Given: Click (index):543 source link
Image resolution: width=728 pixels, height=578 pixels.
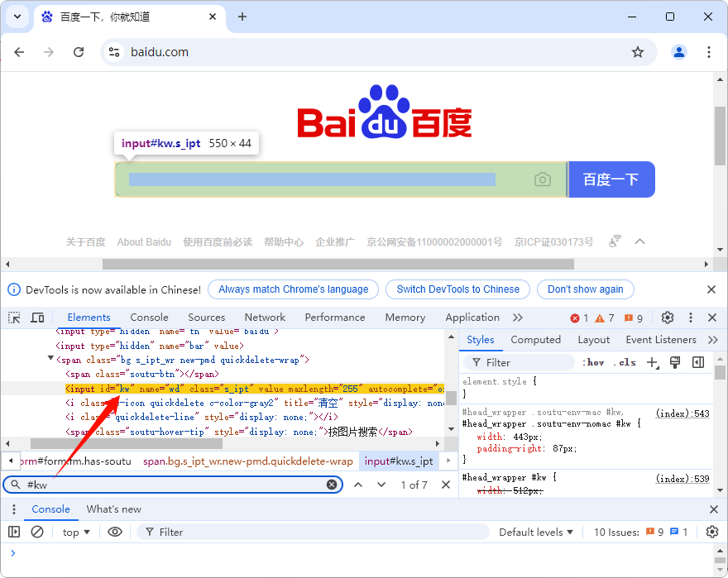Looking at the screenshot, I should [x=682, y=413].
